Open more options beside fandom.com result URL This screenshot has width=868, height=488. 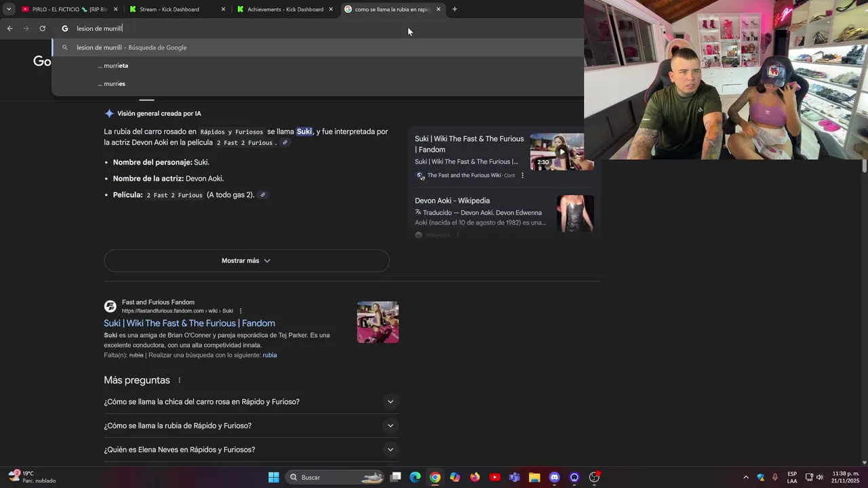(241, 311)
